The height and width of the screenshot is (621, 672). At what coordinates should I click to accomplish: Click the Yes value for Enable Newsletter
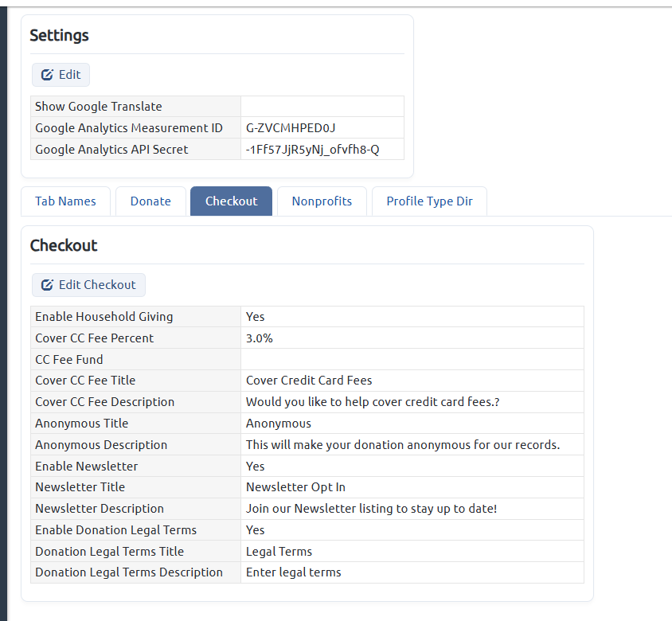point(255,467)
